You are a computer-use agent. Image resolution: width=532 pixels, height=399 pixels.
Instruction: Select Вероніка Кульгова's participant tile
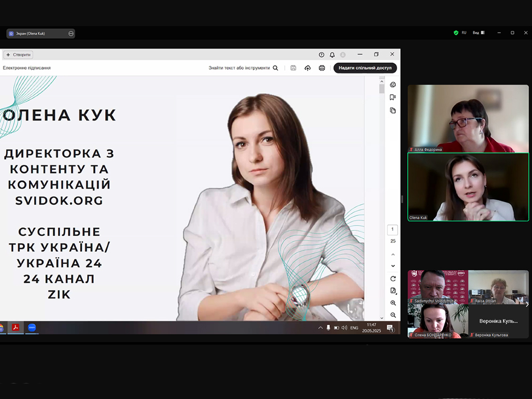(498, 321)
